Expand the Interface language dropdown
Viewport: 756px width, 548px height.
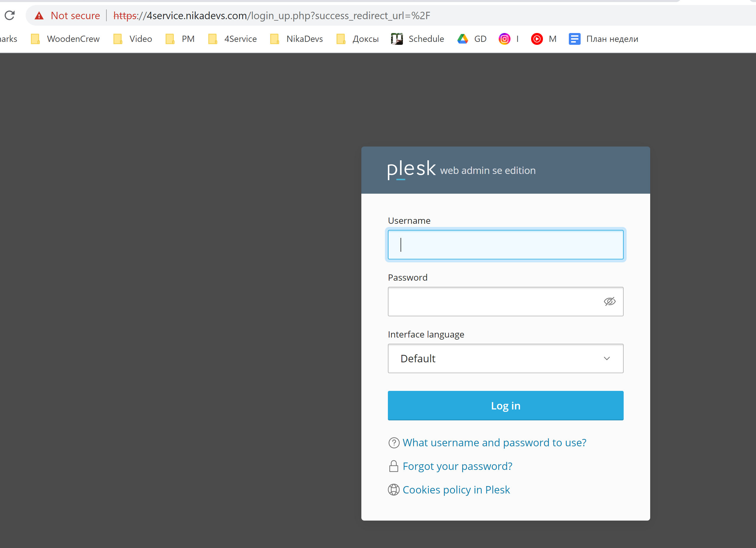[x=505, y=358]
